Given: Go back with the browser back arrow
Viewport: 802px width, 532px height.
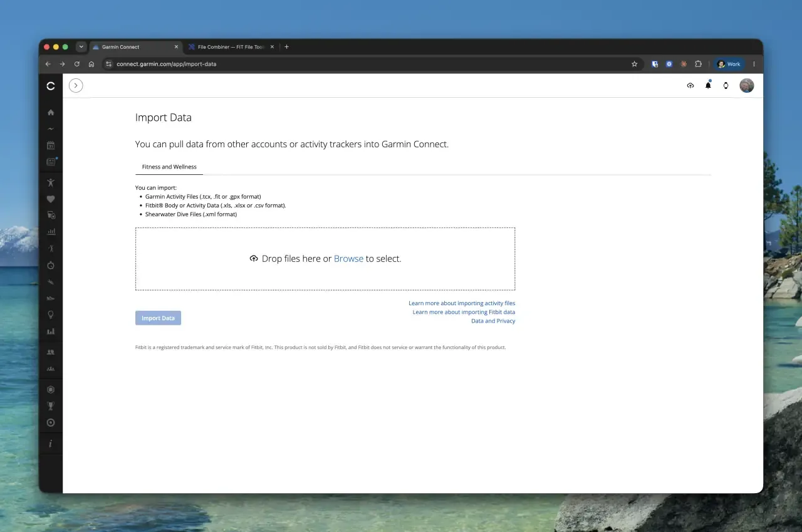Looking at the screenshot, I should [x=48, y=64].
